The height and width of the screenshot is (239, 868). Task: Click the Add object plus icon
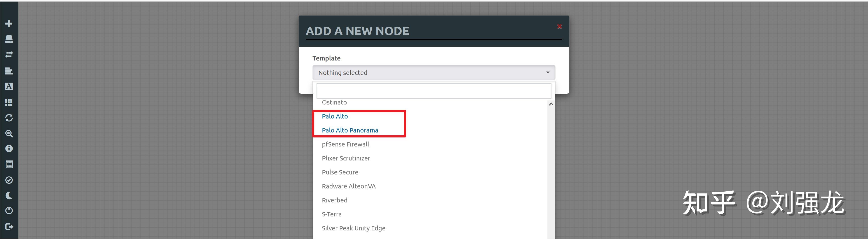pos(9,23)
